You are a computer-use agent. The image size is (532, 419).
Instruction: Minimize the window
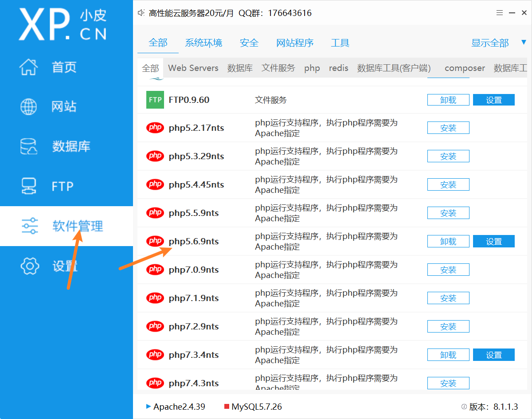512,13
